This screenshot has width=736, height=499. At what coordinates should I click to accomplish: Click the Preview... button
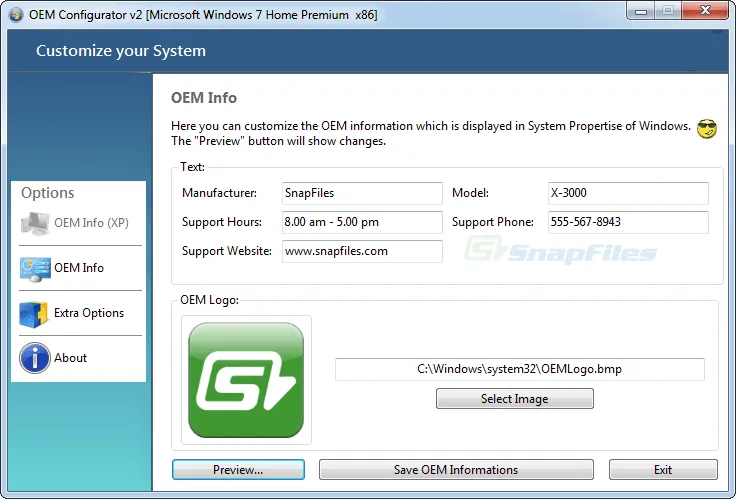pos(238,469)
